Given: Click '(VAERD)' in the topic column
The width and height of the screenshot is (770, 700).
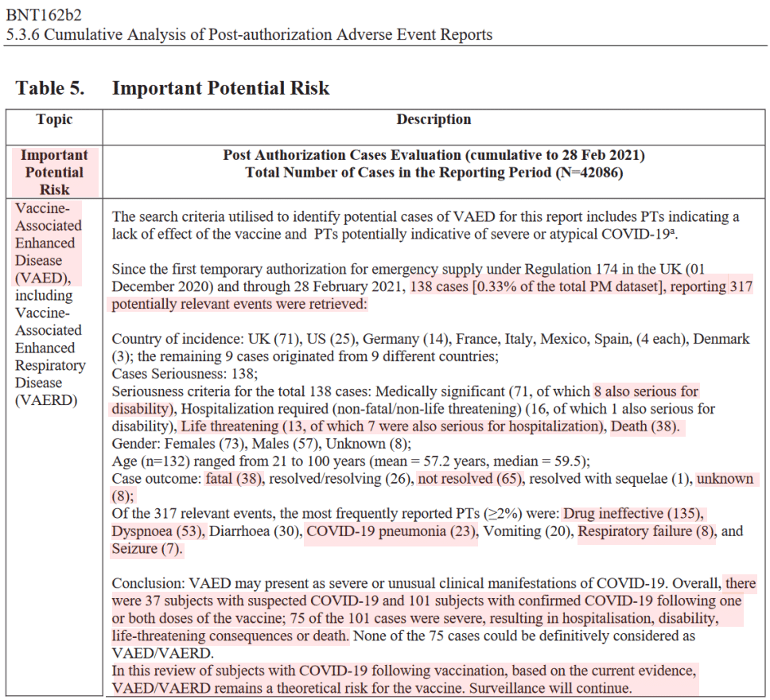Looking at the screenshot, I should point(46,400).
